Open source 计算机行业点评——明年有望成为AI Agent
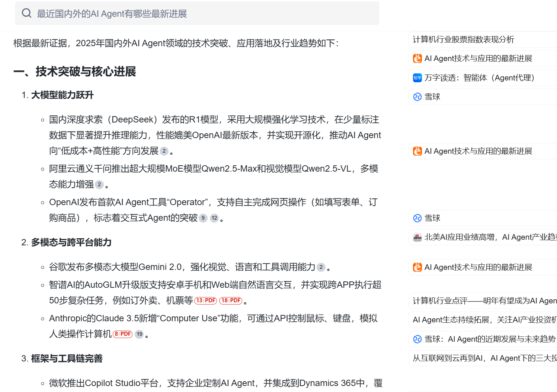 tap(482, 301)
